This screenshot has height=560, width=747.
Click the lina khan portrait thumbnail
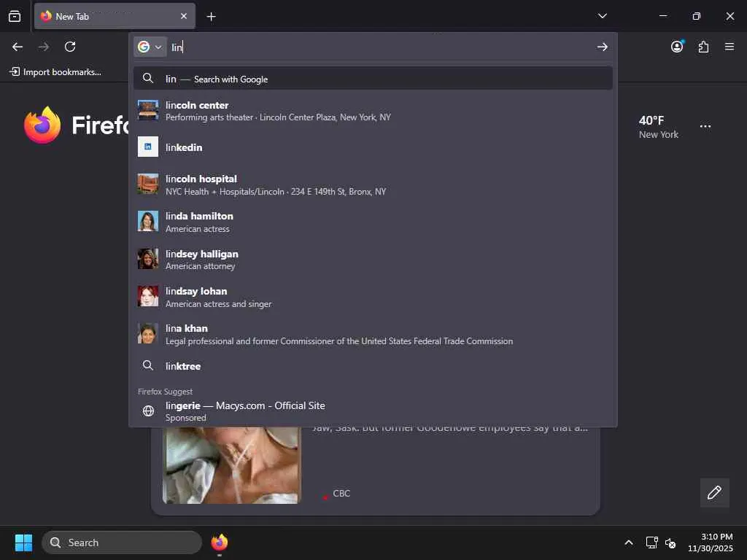147,333
